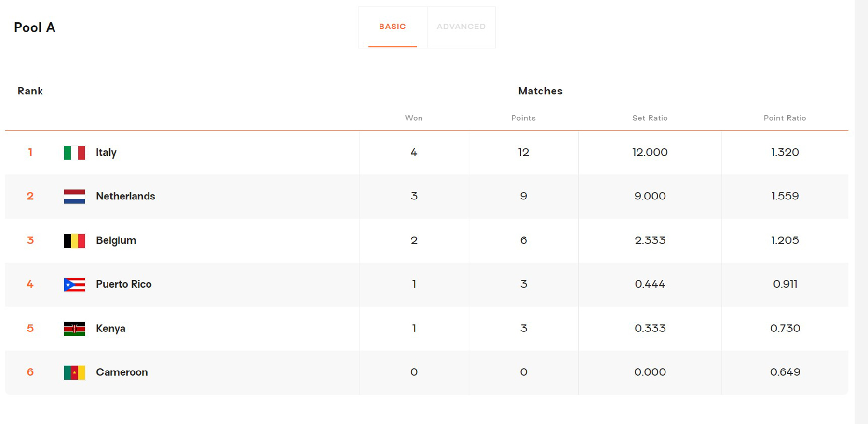
Task: Click the Puerto Rico flag icon
Action: 74,285
